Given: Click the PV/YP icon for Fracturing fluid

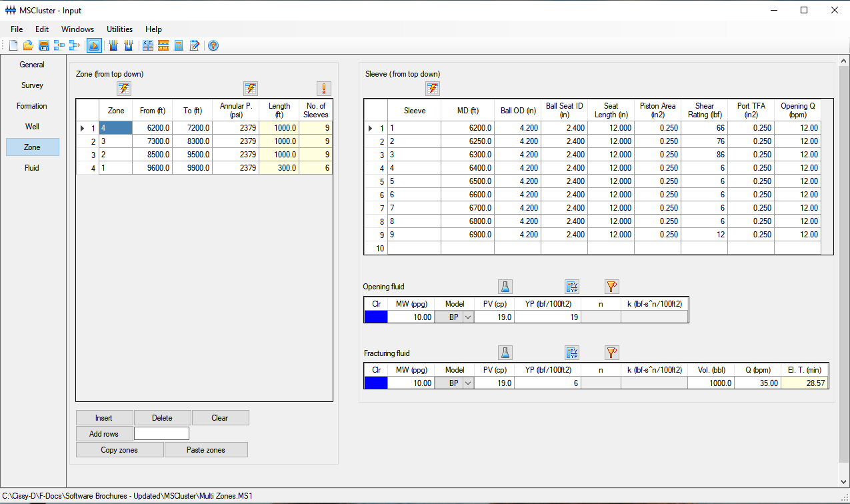Looking at the screenshot, I should 572,353.
